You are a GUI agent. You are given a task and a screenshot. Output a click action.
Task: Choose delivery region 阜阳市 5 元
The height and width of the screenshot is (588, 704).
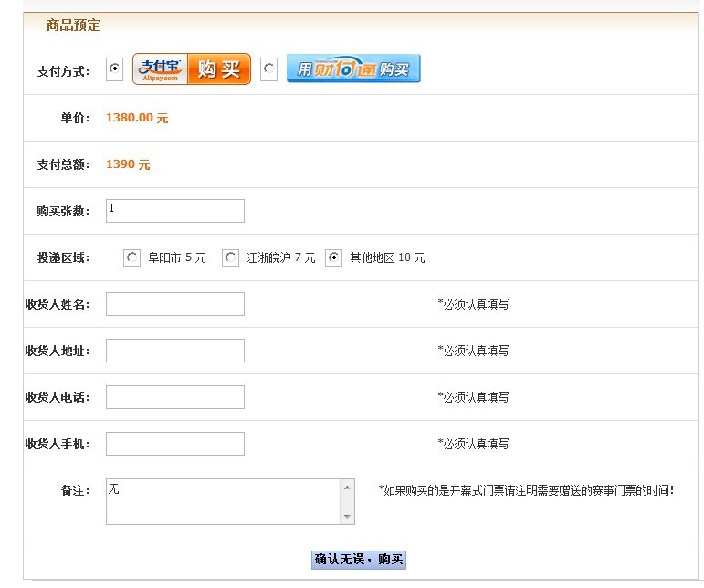[131, 257]
